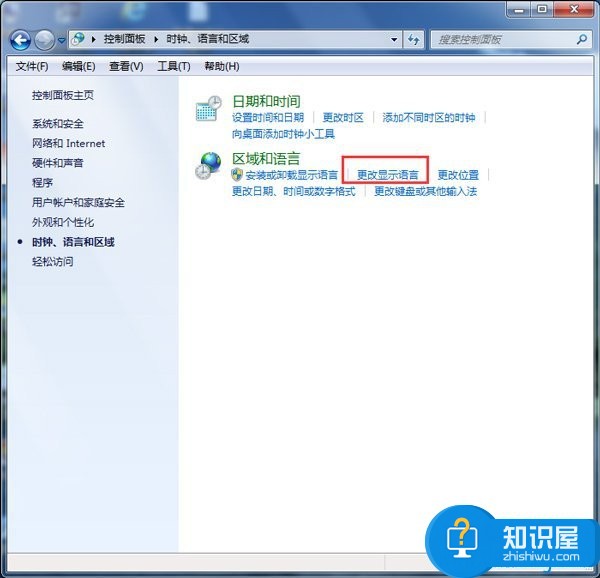Image resolution: width=600 pixels, height=578 pixels.
Task: Click the Back navigation arrow
Action: 20,40
